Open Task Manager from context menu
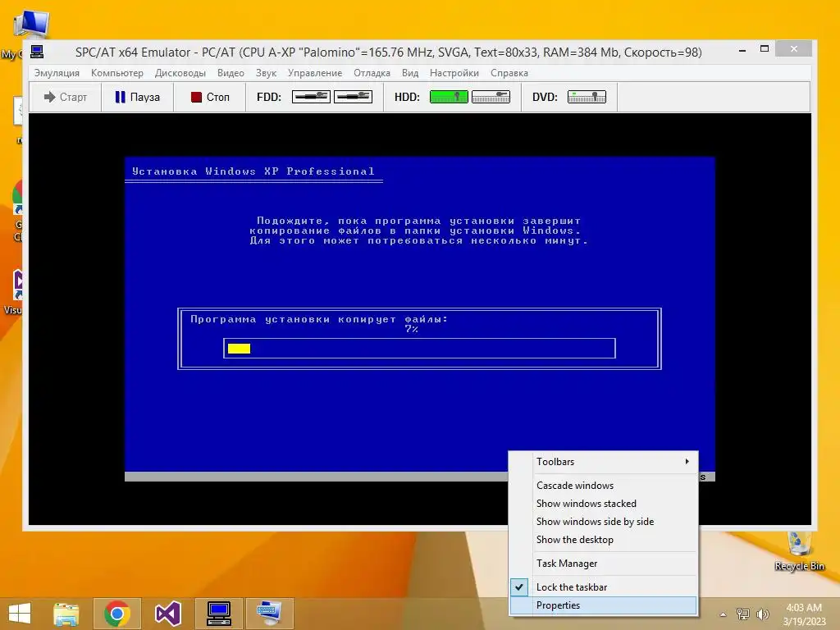840x630 pixels. coord(604,564)
